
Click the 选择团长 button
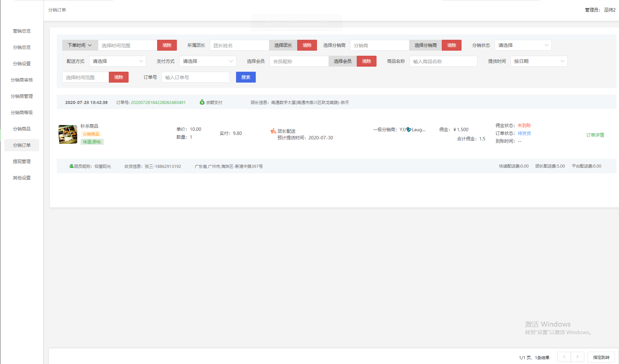pyautogui.click(x=283, y=45)
